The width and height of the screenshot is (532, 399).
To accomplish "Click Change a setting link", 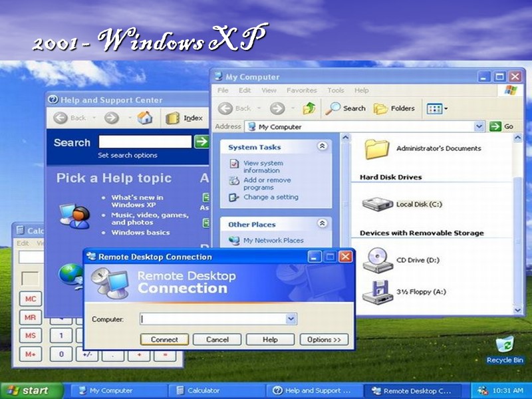I will click(271, 197).
